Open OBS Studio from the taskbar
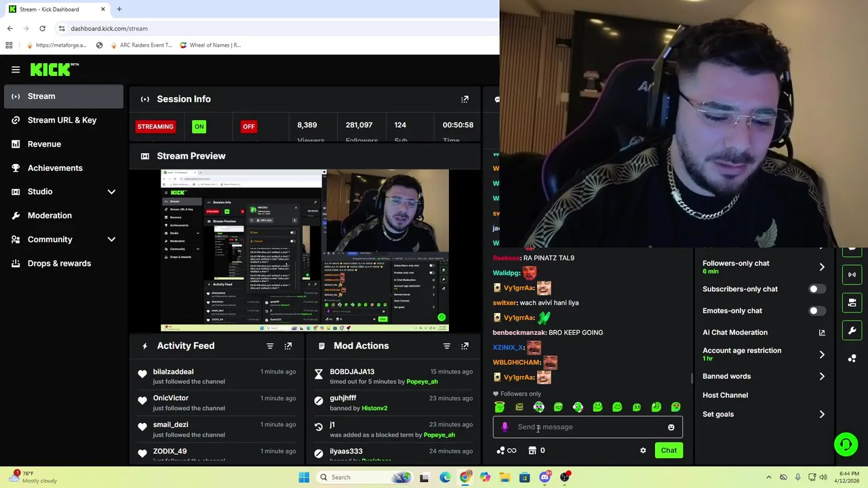Viewport: 868px width, 488px height. tap(565, 477)
